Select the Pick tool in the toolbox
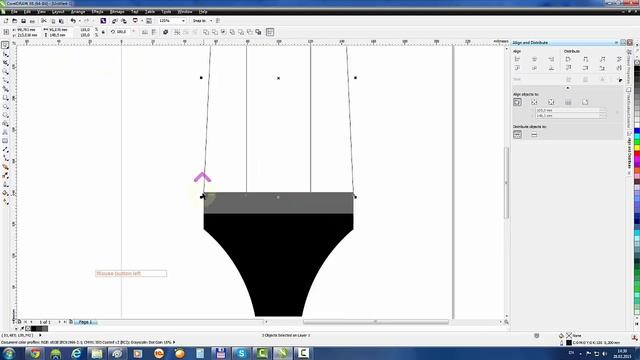 click(5, 45)
